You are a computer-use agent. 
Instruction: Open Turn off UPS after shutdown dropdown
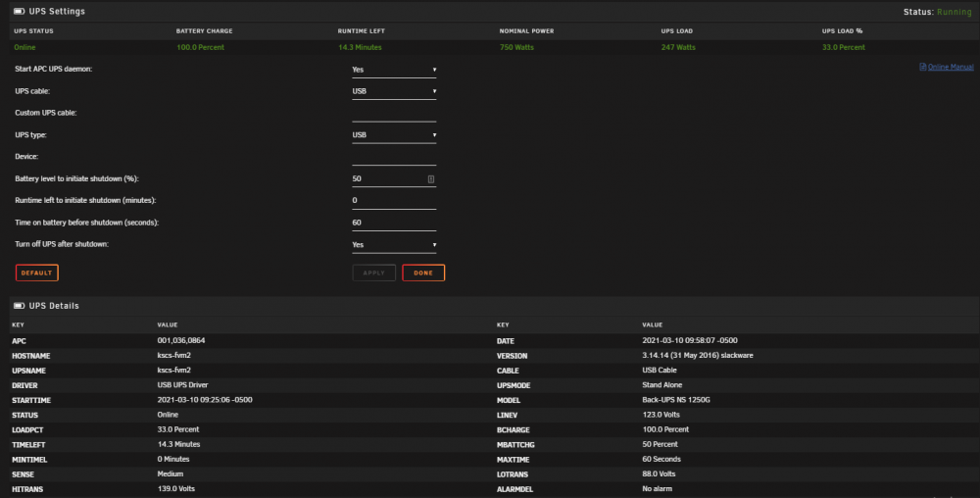pos(394,245)
